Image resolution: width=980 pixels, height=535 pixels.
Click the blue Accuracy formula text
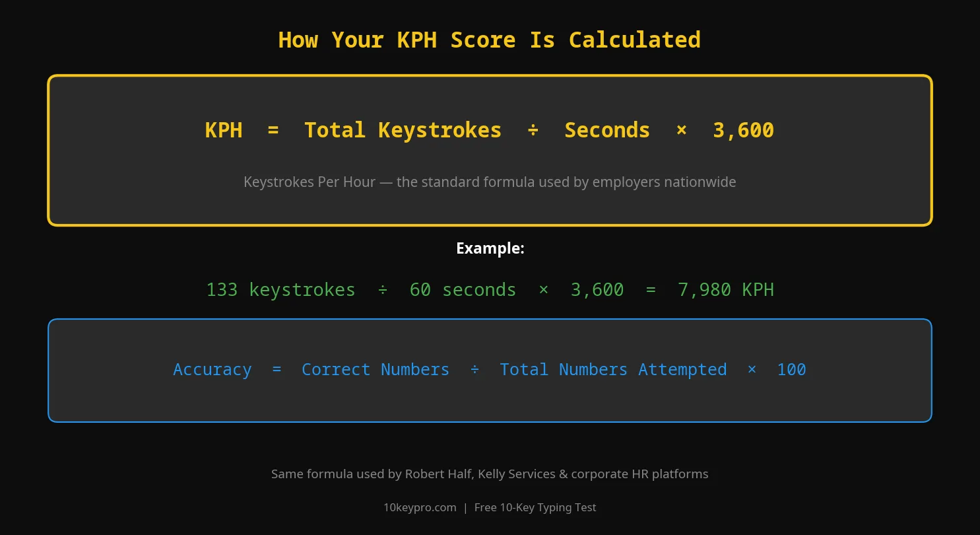489,369
